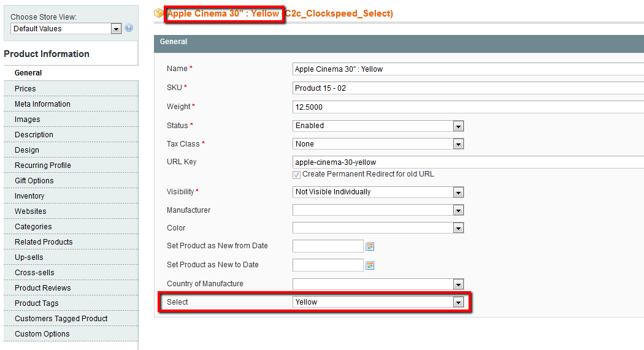Open the Related Products tab
This screenshot has width=644, height=350.
[71, 242]
